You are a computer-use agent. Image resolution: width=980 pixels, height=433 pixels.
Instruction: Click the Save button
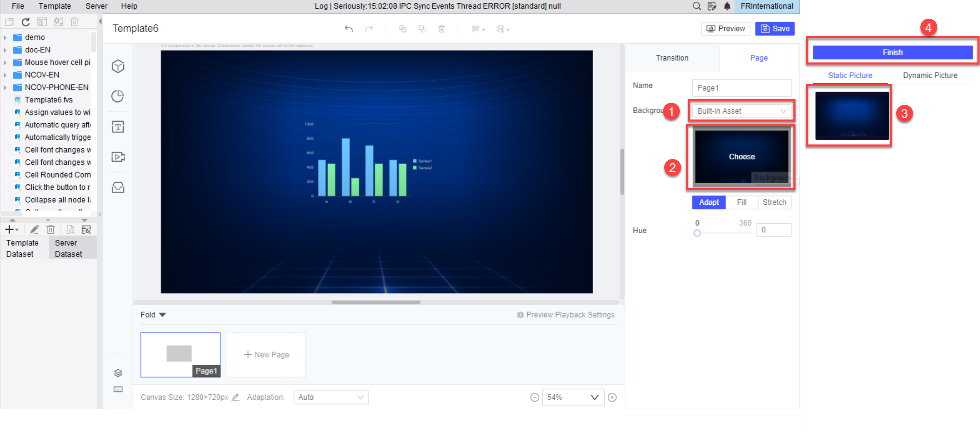pyautogui.click(x=775, y=29)
